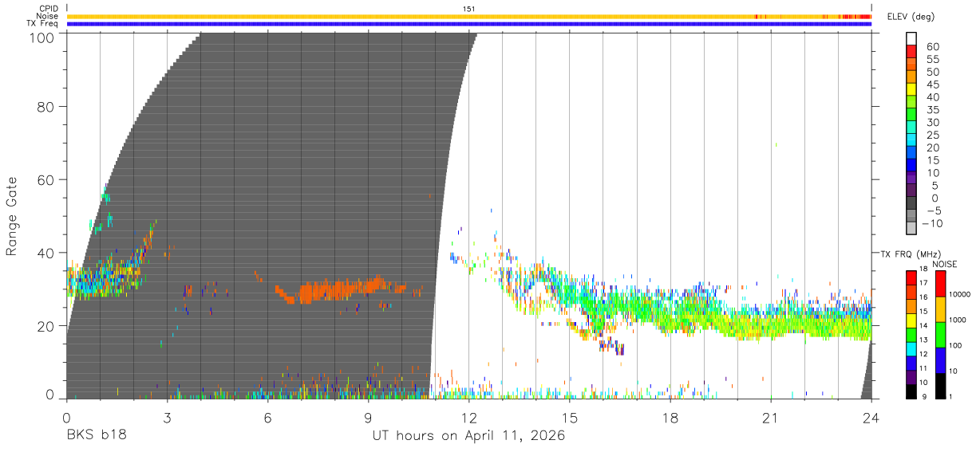The width and height of the screenshot is (980, 452).
Task: Click the '20' tick on Range Gate axis
Action: click(45, 326)
